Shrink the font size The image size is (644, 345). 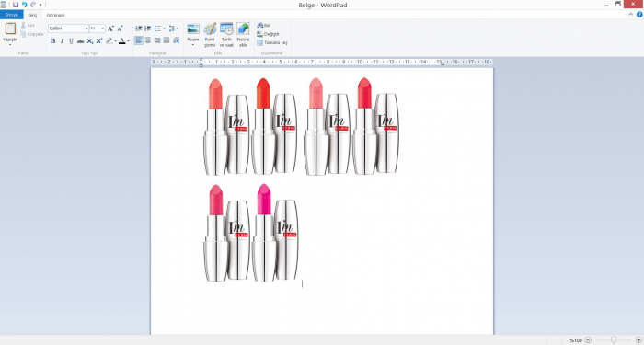tap(120, 29)
